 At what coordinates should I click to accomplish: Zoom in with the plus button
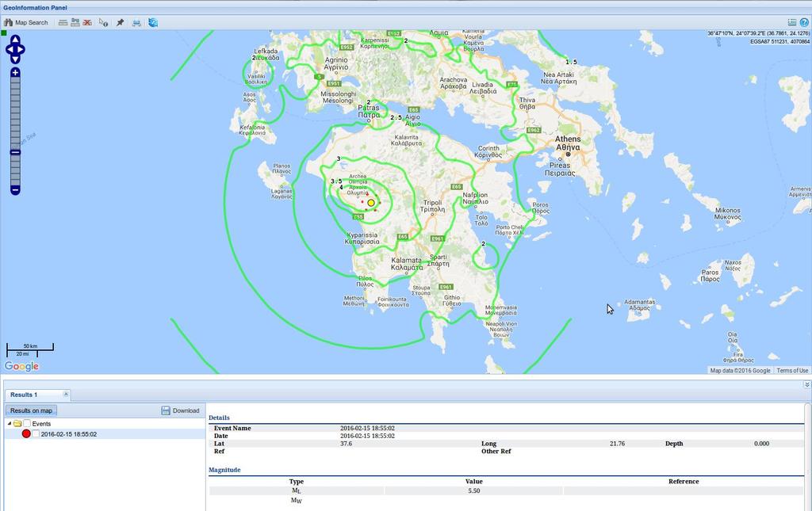pyautogui.click(x=16, y=72)
